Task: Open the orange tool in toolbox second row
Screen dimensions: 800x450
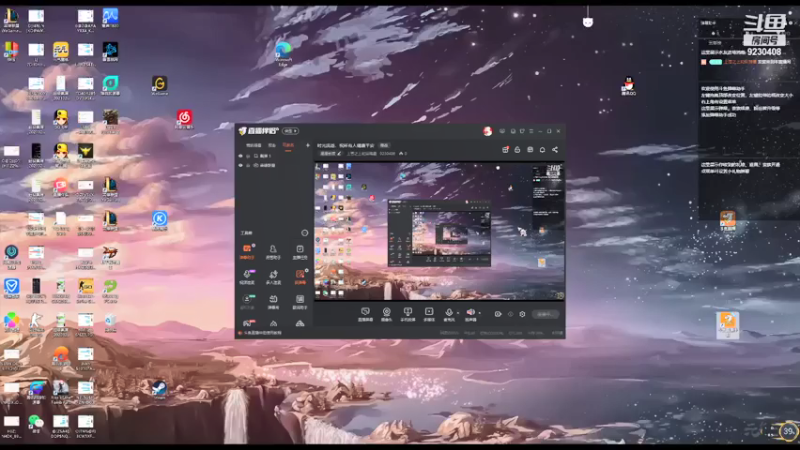Action: tap(299, 277)
